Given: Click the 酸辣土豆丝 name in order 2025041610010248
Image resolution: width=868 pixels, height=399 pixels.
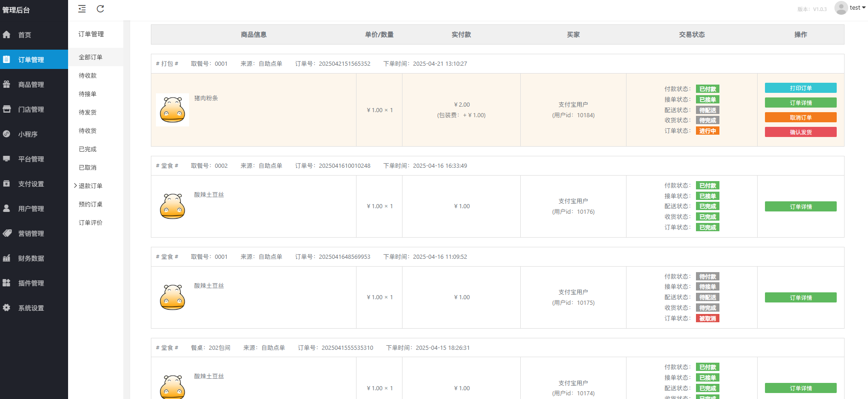Looking at the screenshot, I should pos(209,194).
